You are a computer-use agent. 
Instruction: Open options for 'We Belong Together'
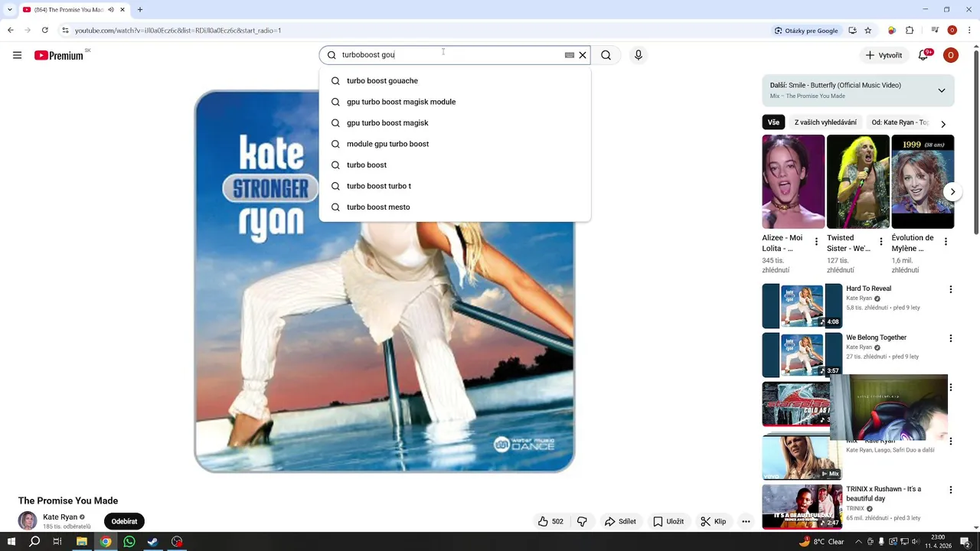pos(951,338)
